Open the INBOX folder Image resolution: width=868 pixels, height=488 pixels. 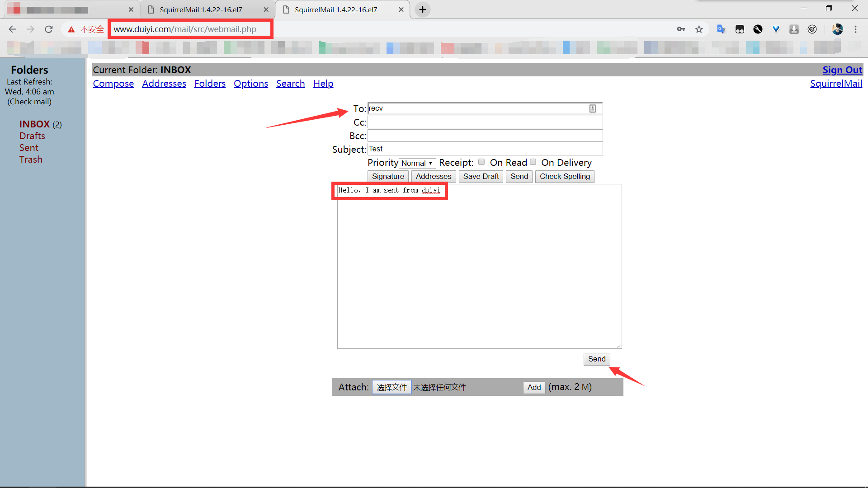pos(34,124)
